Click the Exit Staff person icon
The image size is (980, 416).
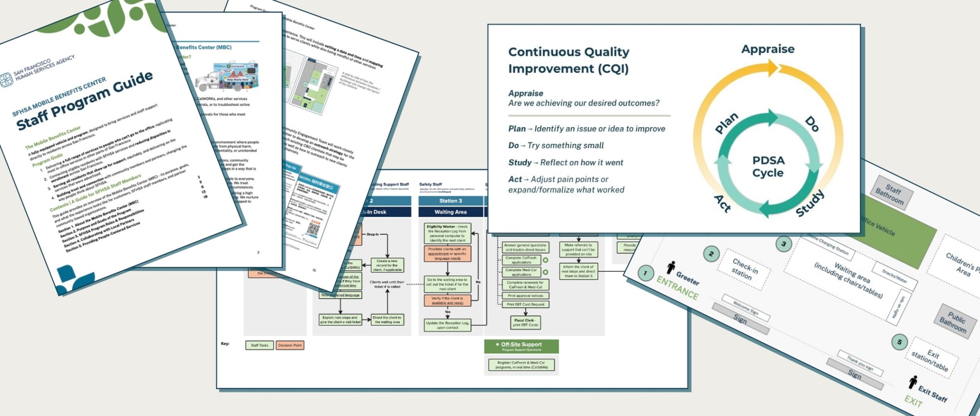[912, 382]
